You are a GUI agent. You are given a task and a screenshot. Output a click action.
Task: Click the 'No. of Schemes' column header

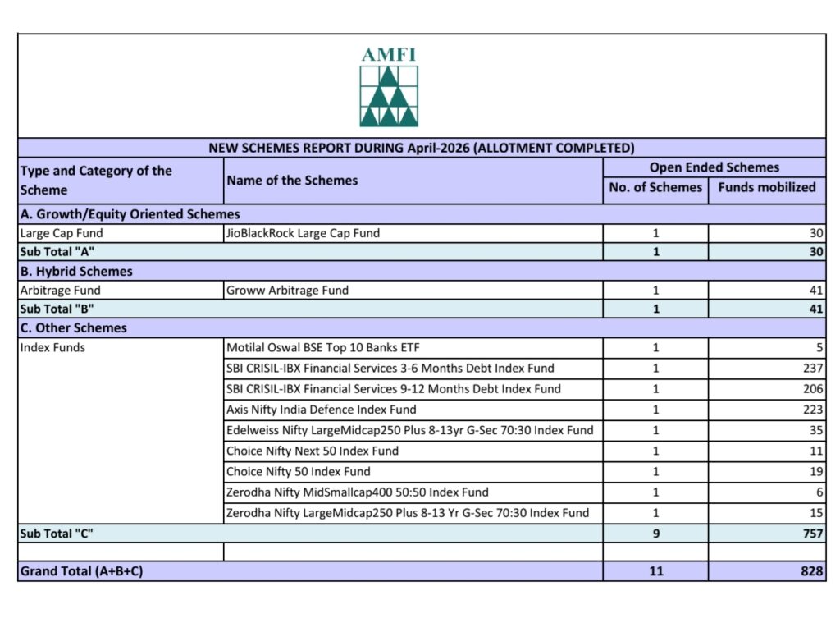[655, 187]
